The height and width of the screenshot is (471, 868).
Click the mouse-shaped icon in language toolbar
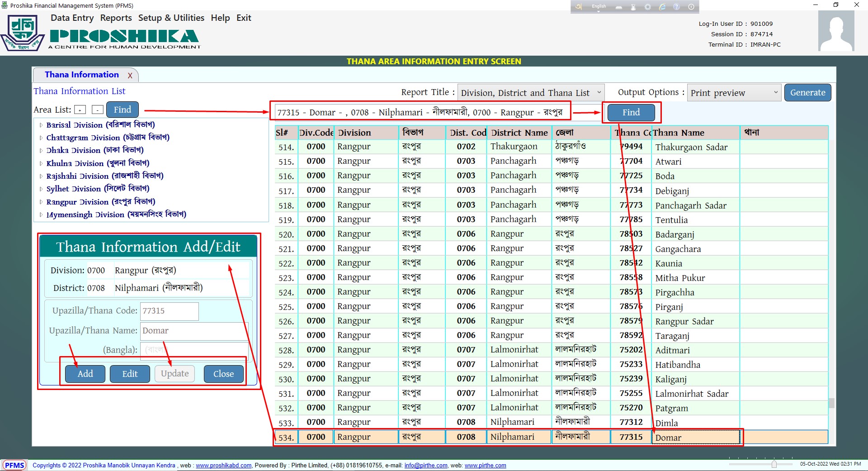click(633, 7)
